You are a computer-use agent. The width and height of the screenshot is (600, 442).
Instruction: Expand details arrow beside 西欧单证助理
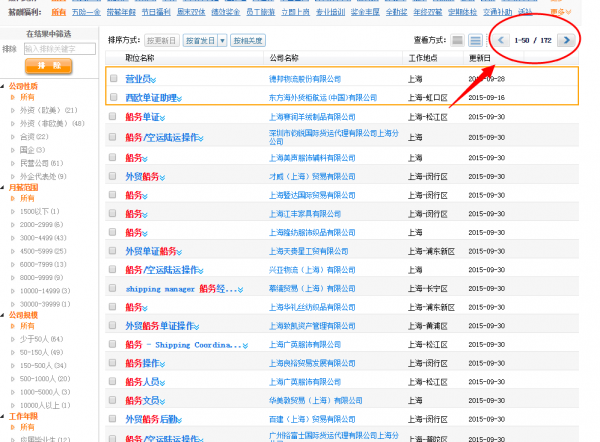(x=180, y=98)
